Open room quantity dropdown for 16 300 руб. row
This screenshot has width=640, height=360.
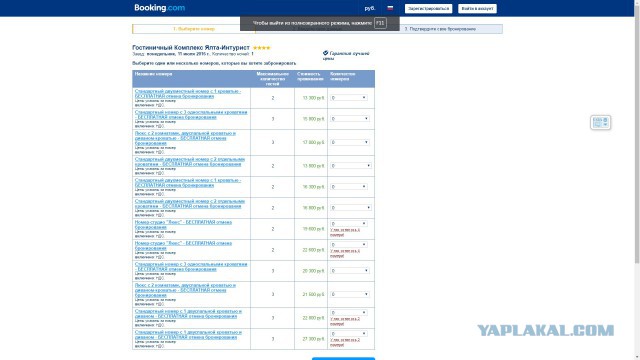tap(349, 187)
